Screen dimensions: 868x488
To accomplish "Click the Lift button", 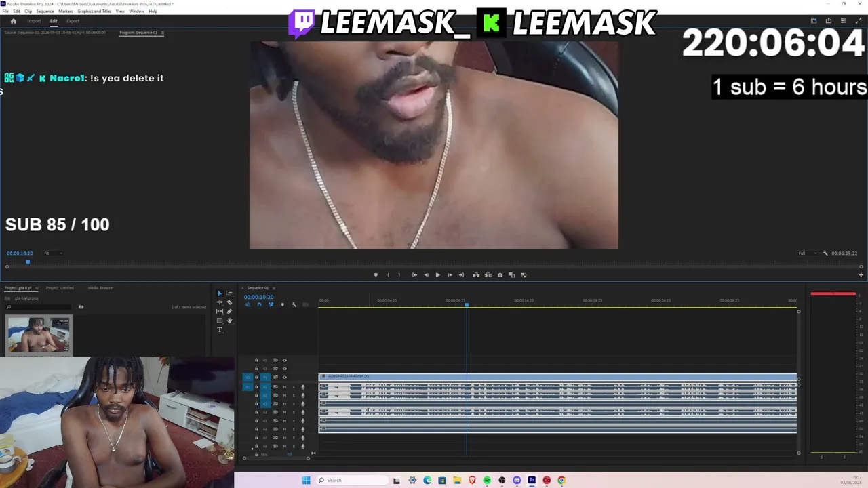I will click(476, 275).
